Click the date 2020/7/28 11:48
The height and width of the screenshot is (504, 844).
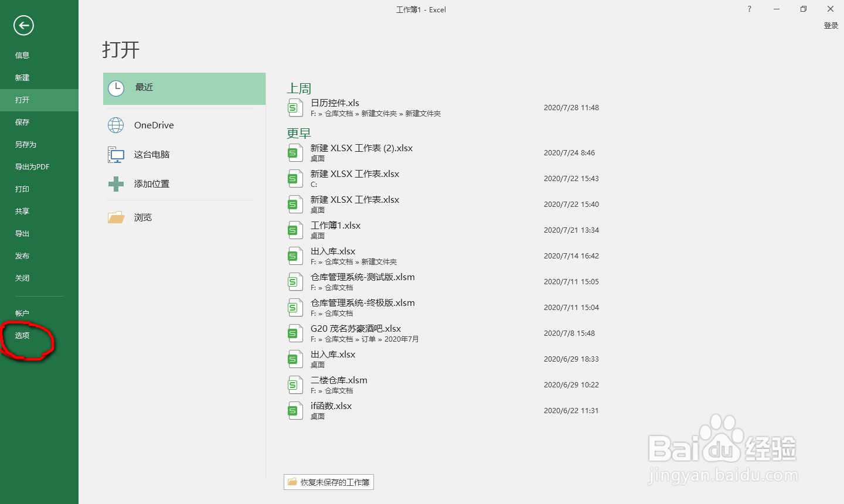571,108
